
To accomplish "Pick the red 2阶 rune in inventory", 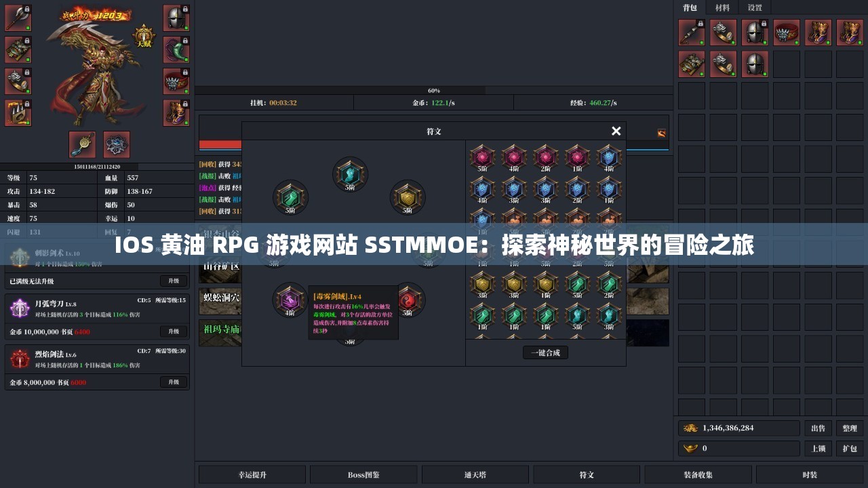I will [x=546, y=157].
